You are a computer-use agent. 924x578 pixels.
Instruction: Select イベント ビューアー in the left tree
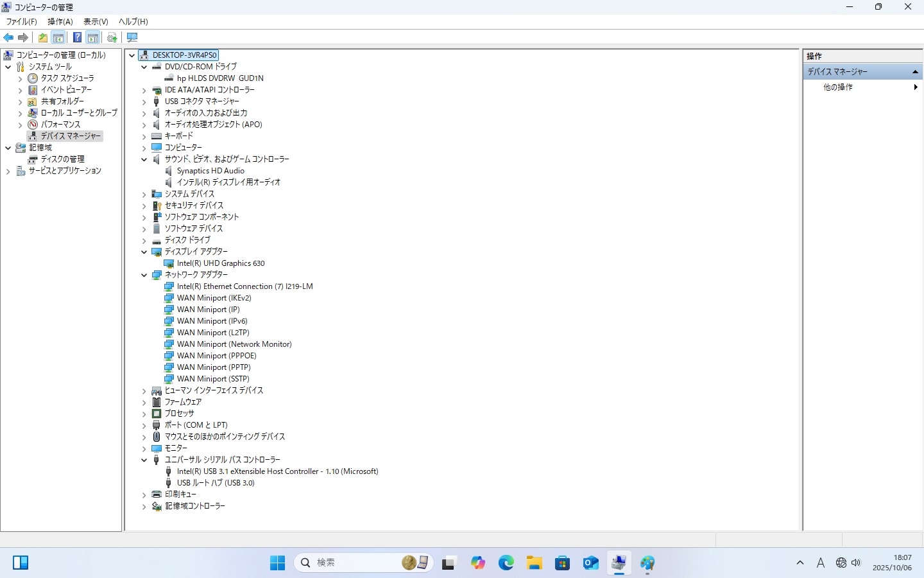point(66,90)
